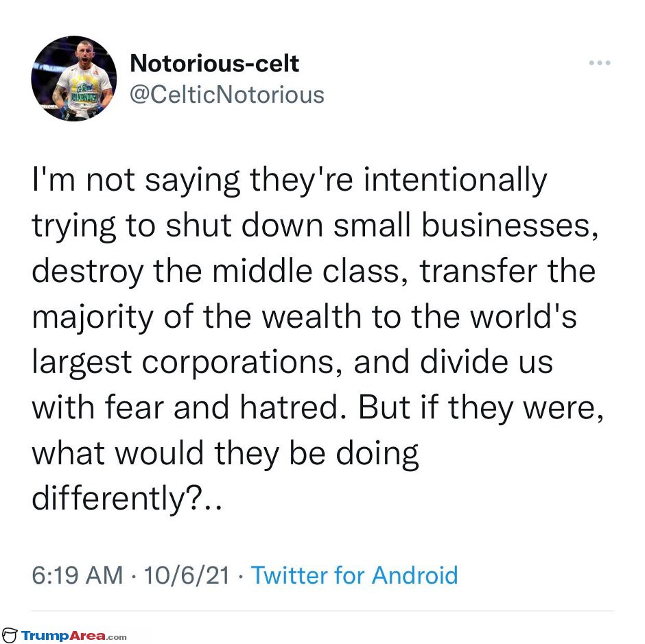The height and width of the screenshot is (644, 645).
Task: Open the Twitter for Android source link
Action: coord(354,575)
